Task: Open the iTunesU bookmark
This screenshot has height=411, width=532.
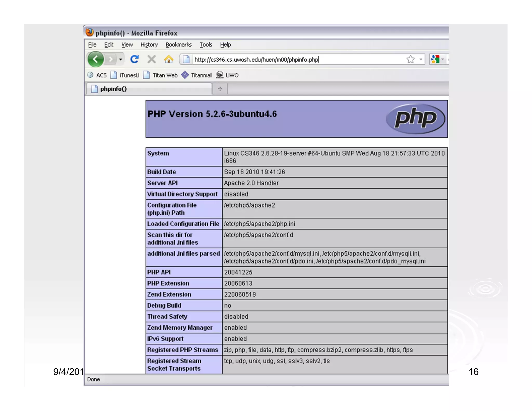Action: [125, 75]
